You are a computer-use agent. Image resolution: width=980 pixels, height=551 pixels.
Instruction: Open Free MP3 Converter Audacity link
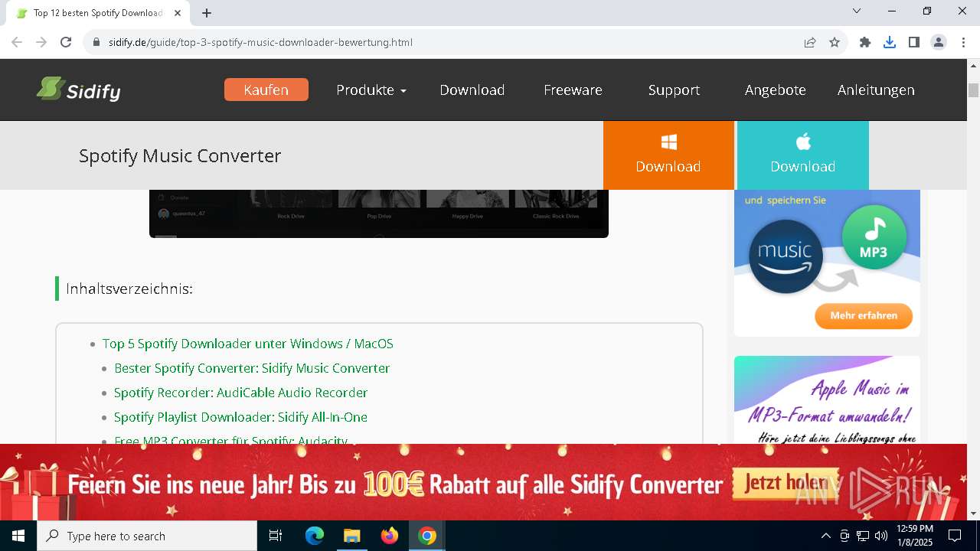click(230, 440)
